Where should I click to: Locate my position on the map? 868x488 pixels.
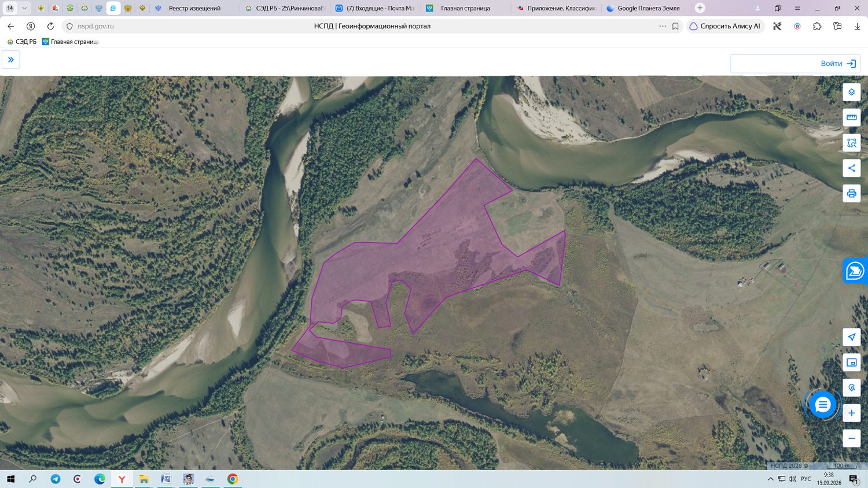[x=851, y=337]
